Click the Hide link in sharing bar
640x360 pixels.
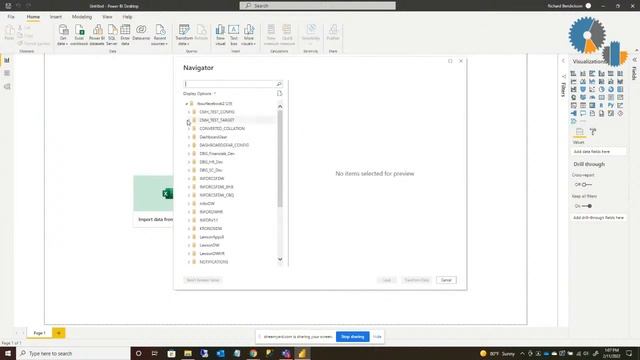(x=377, y=337)
